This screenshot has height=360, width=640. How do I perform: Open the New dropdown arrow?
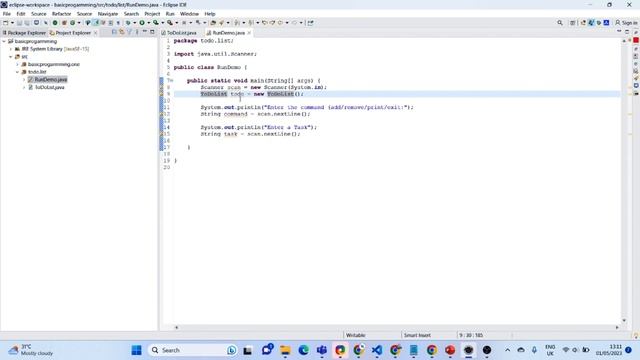point(12,23)
